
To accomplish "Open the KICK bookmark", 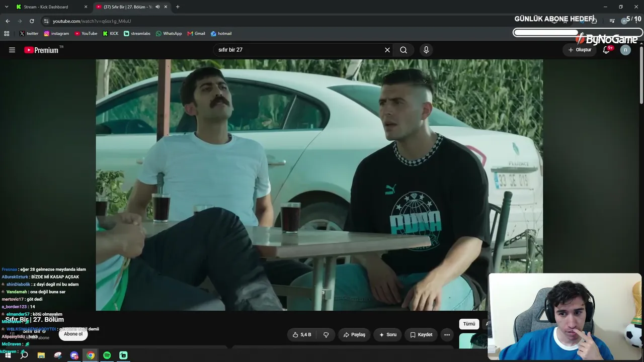I will click(x=111, y=34).
